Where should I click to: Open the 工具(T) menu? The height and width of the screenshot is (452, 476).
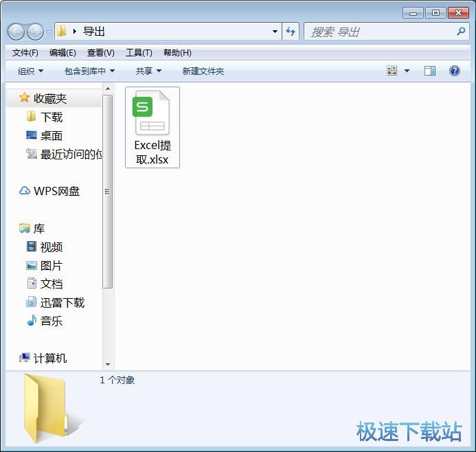pos(139,53)
